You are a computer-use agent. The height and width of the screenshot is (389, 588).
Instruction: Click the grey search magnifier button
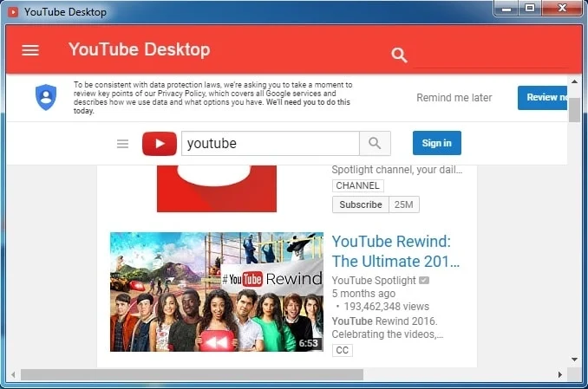[x=375, y=143]
